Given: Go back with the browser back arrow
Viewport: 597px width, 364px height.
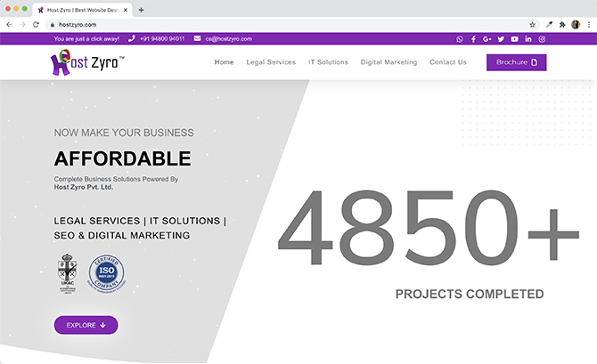Looking at the screenshot, I should pyautogui.click(x=9, y=25).
